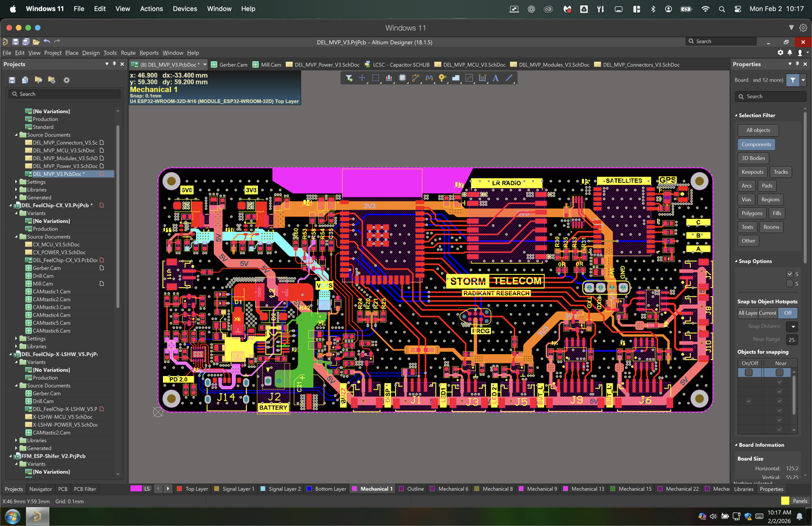
Task: Select the Align Objects toolbar icon
Action: click(x=389, y=79)
